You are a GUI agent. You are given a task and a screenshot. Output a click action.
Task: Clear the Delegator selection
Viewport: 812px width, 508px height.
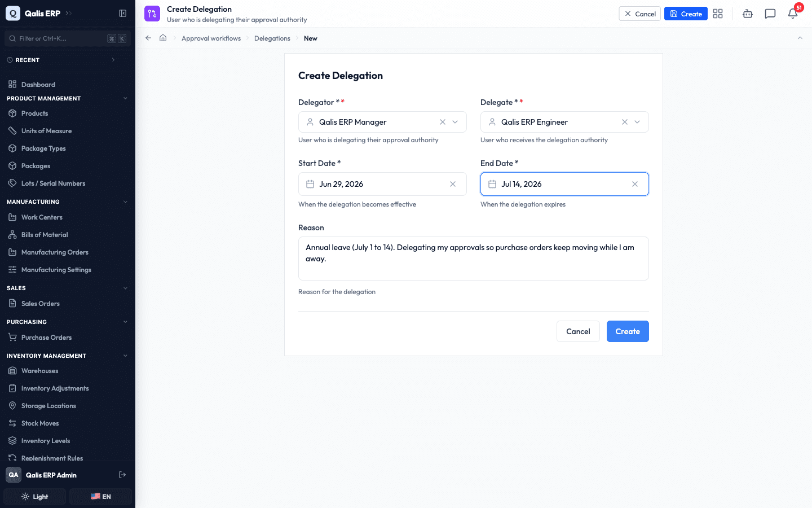pyautogui.click(x=443, y=122)
